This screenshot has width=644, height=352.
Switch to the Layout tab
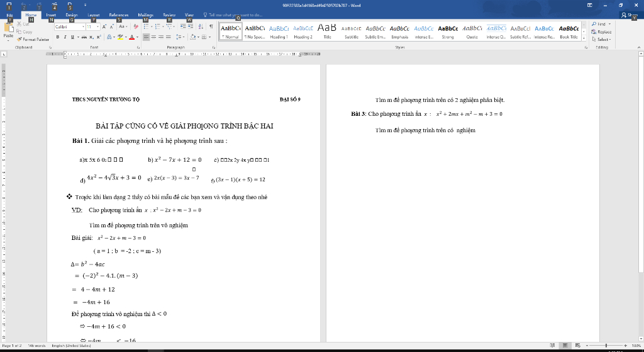[94, 15]
